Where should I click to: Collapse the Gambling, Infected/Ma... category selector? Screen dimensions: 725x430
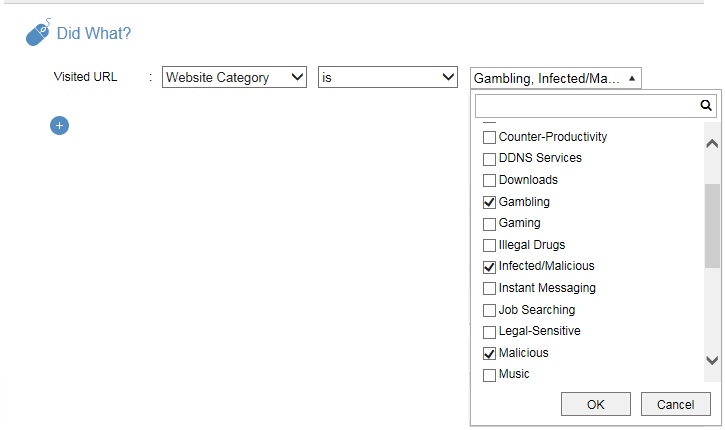pyautogui.click(x=555, y=78)
